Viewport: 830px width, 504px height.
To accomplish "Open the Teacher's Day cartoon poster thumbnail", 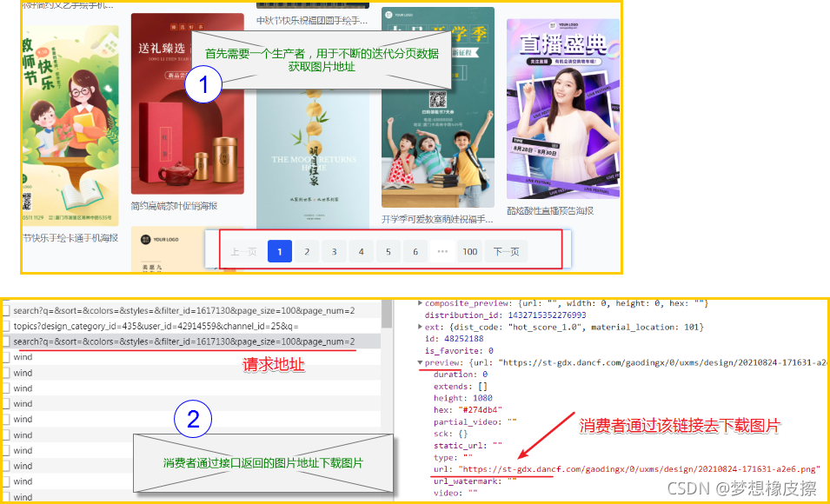I will coord(70,125).
